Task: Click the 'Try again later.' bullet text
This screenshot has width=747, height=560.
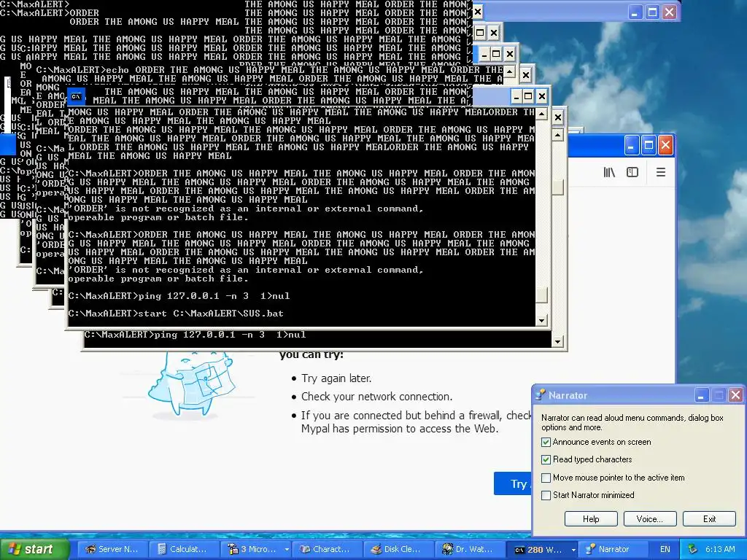Action: 336,378
